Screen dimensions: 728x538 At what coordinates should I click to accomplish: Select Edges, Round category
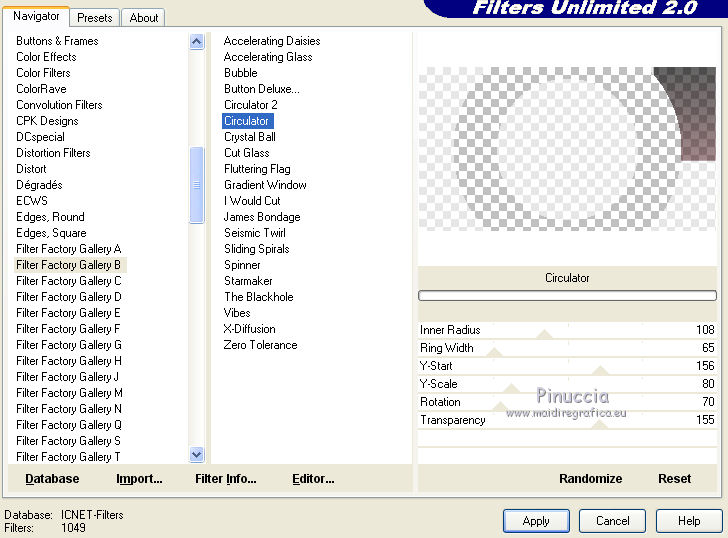pos(50,217)
